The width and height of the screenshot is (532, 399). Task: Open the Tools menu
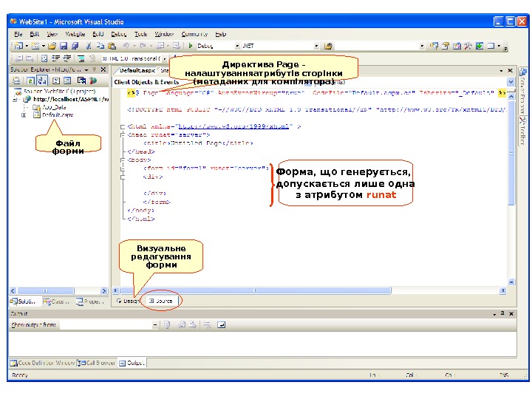pyautogui.click(x=140, y=34)
